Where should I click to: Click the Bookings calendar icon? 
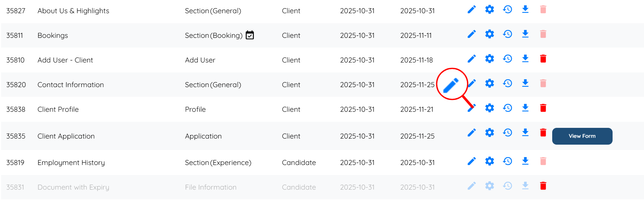click(x=250, y=35)
